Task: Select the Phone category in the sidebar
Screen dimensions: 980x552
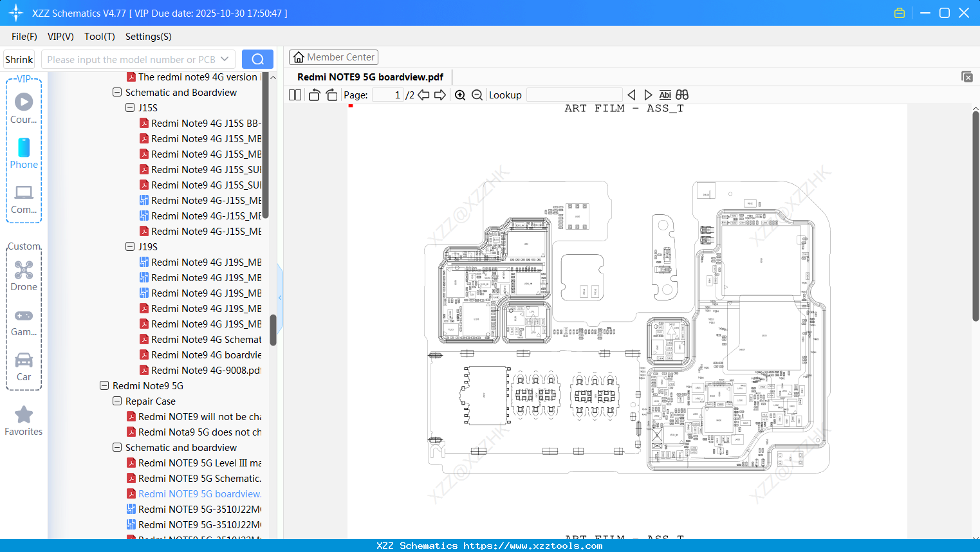Action: pyautogui.click(x=23, y=154)
